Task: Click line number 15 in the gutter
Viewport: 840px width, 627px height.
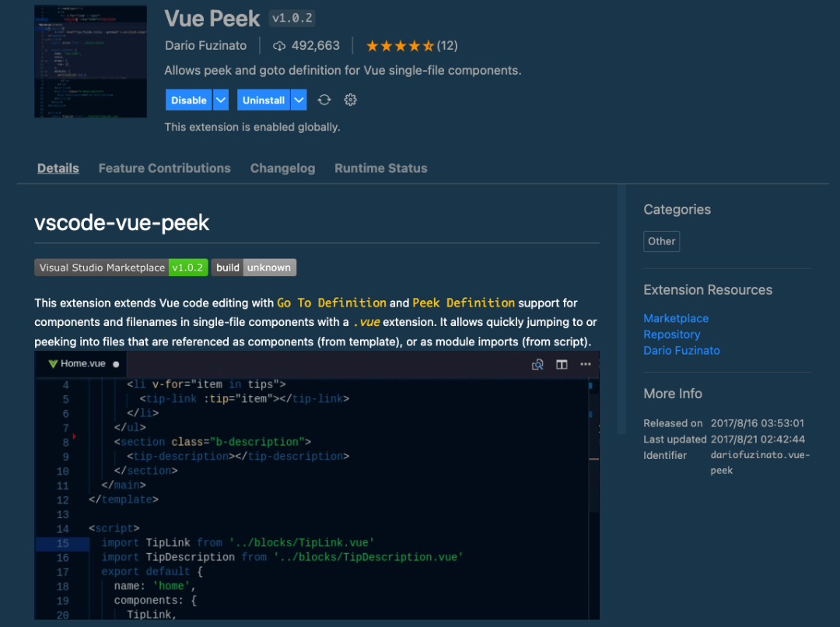Action: click(63, 544)
